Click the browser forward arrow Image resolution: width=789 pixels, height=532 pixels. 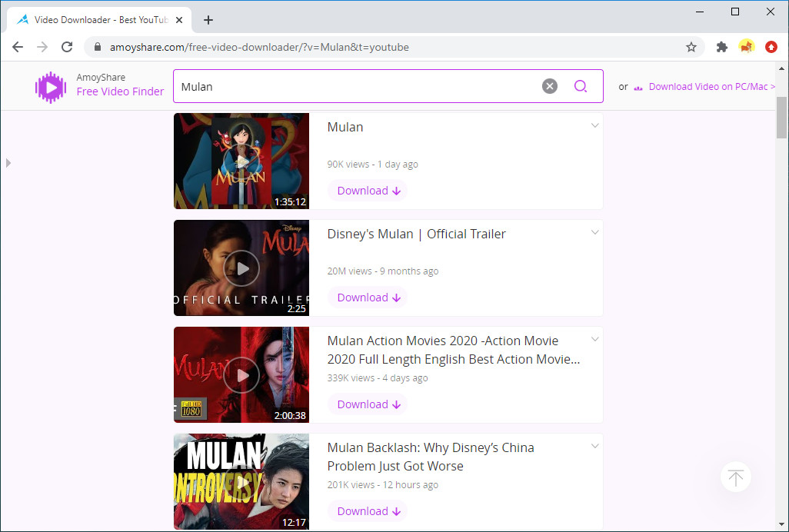(x=42, y=47)
